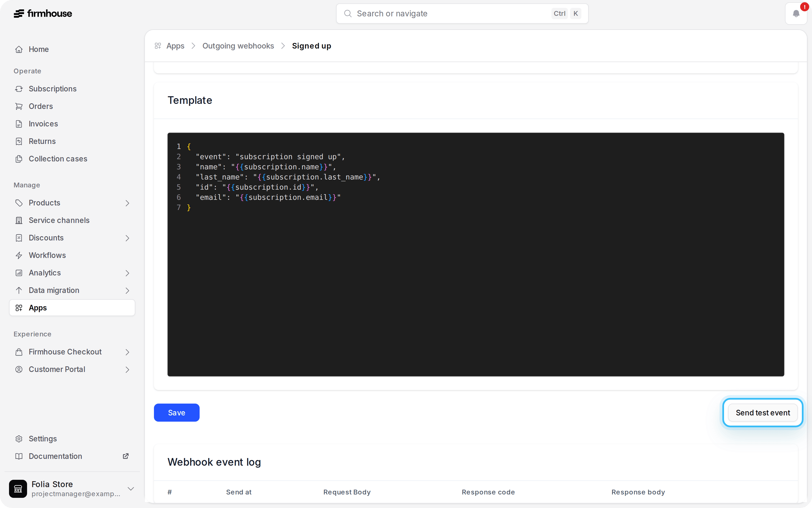Click the Template section heading
Screen dimensions: 812x508
190,100
